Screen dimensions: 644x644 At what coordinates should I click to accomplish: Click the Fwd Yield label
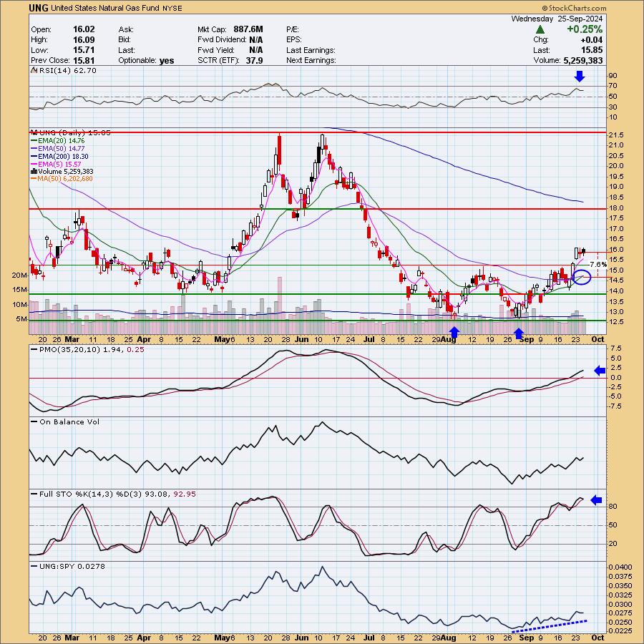pyautogui.click(x=215, y=50)
